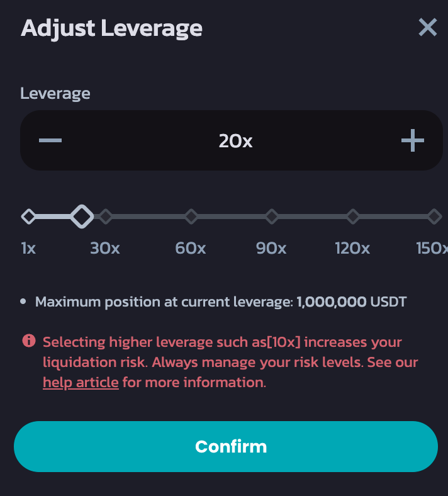The height and width of the screenshot is (496, 448).
Task: Click the 120x text label
Action: point(352,248)
